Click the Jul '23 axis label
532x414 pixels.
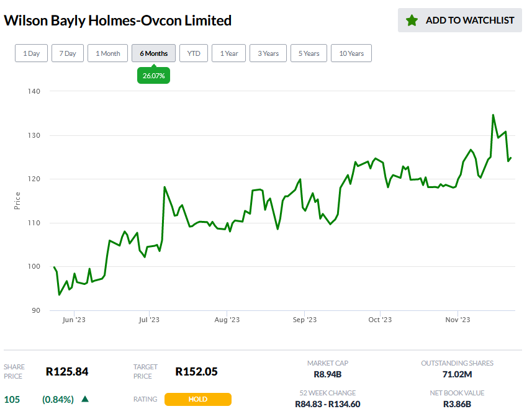(x=149, y=320)
